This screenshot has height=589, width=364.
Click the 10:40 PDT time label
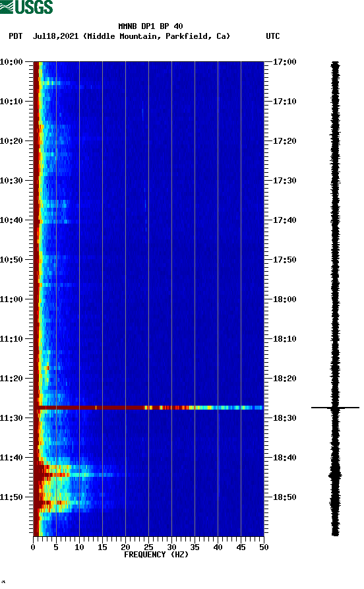(x=11, y=220)
